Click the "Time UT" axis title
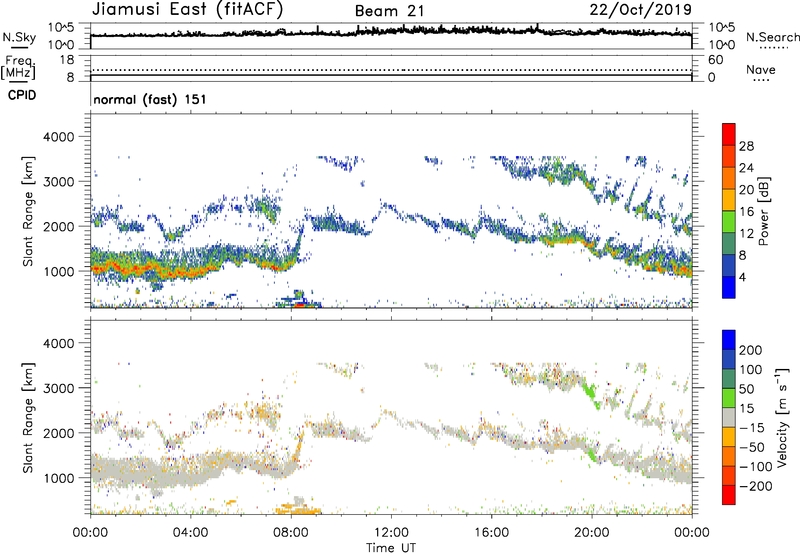This screenshot has width=800, height=554. click(391, 548)
